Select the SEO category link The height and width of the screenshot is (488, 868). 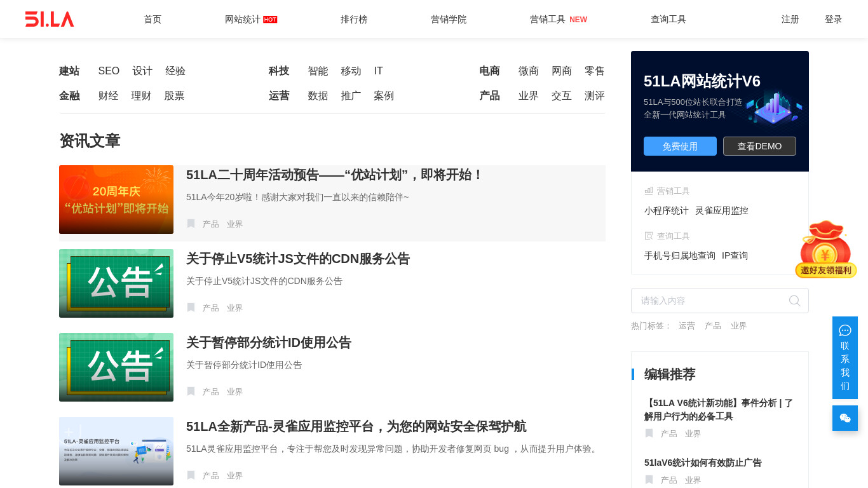[x=109, y=71]
